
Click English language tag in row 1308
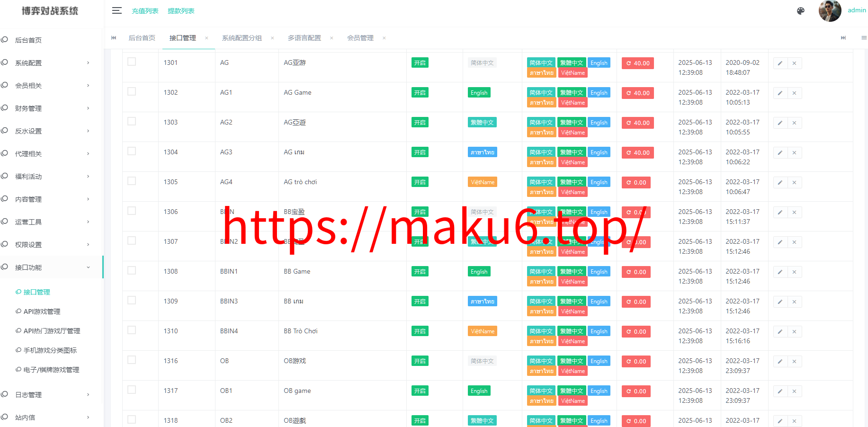click(x=479, y=272)
